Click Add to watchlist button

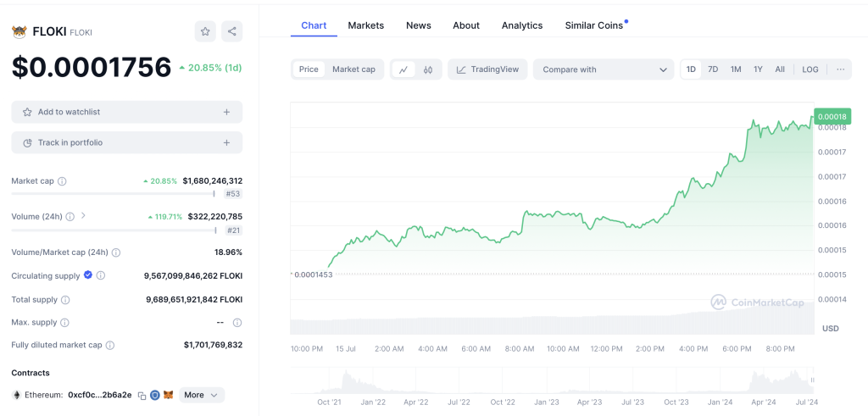click(x=127, y=112)
